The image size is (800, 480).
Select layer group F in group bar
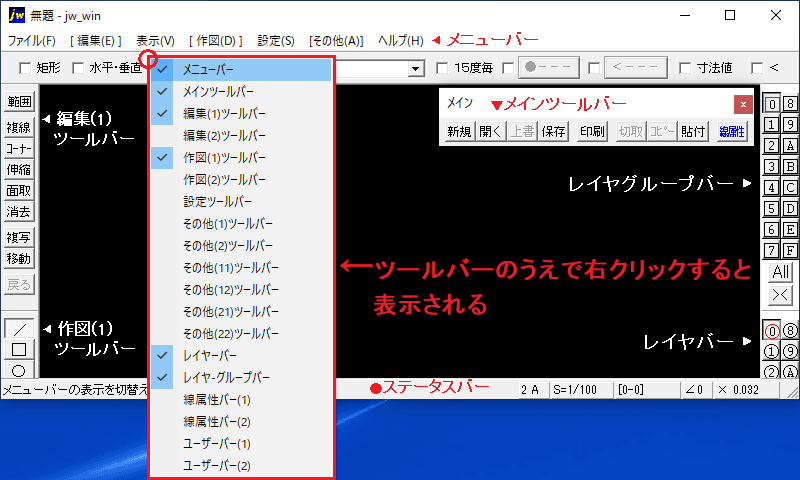[x=790, y=250]
